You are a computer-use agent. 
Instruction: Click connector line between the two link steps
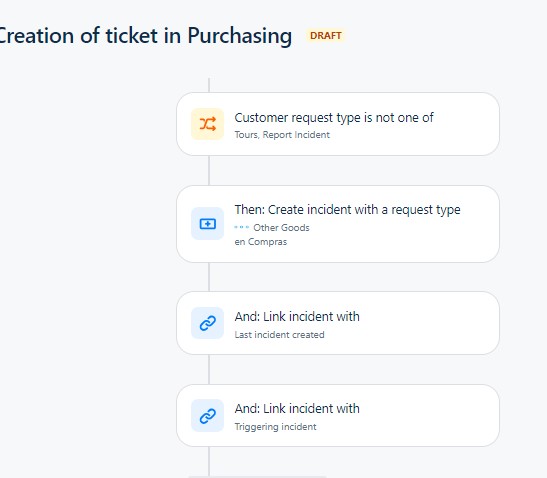coord(209,369)
